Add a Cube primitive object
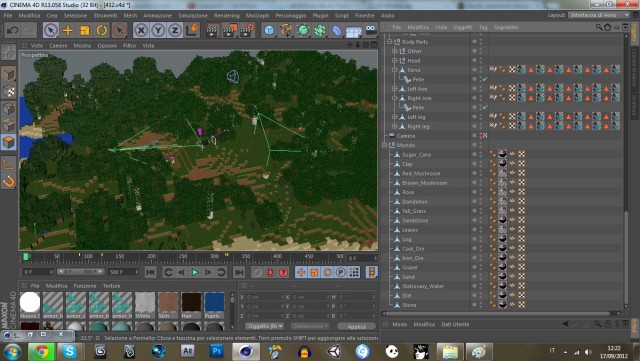 (269, 30)
